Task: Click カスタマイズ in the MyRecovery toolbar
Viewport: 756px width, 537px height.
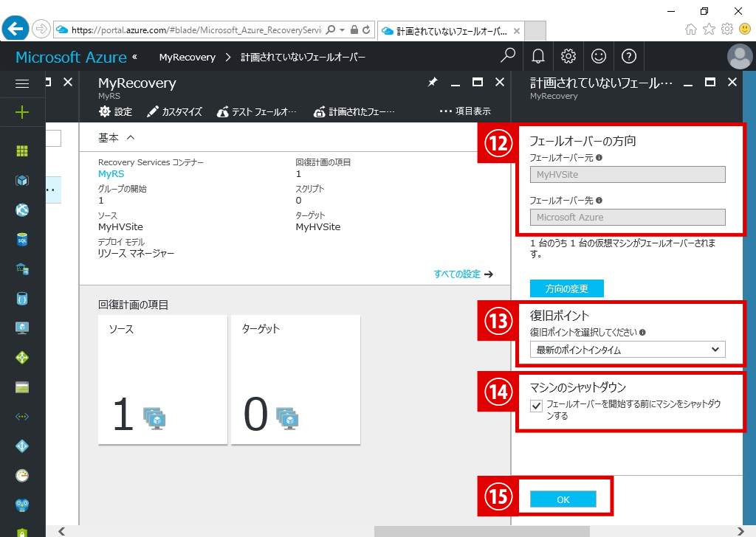Action: (x=174, y=111)
